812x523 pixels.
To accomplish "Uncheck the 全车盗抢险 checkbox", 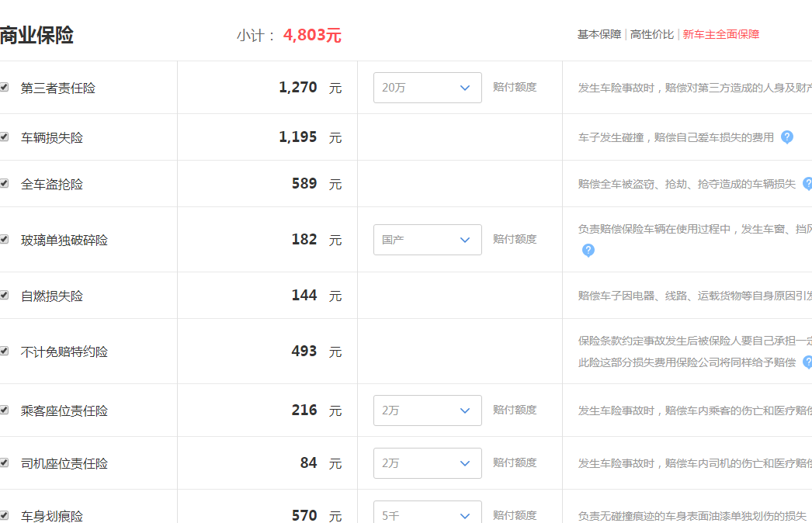I will point(4,183).
